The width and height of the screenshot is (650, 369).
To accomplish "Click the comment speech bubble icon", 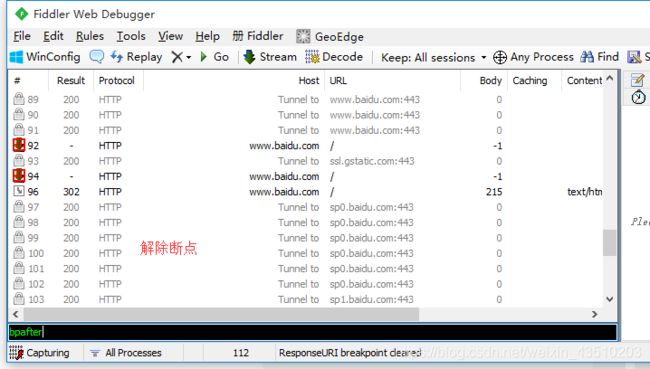I will coord(97,57).
